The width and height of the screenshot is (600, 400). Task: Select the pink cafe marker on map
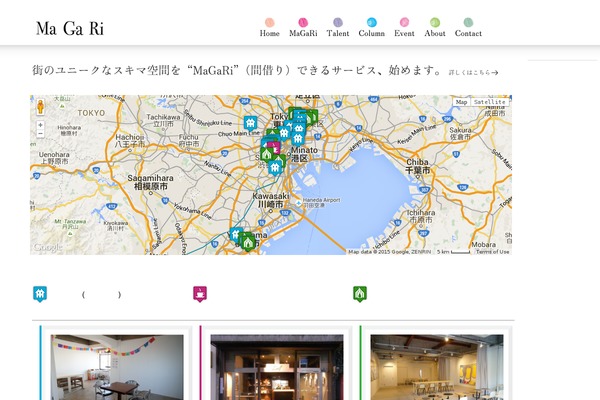click(x=274, y=148)
